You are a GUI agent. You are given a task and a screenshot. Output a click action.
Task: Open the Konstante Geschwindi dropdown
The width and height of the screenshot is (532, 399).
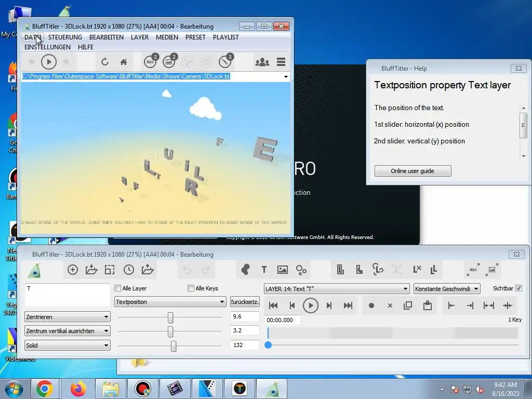[447, 289]
